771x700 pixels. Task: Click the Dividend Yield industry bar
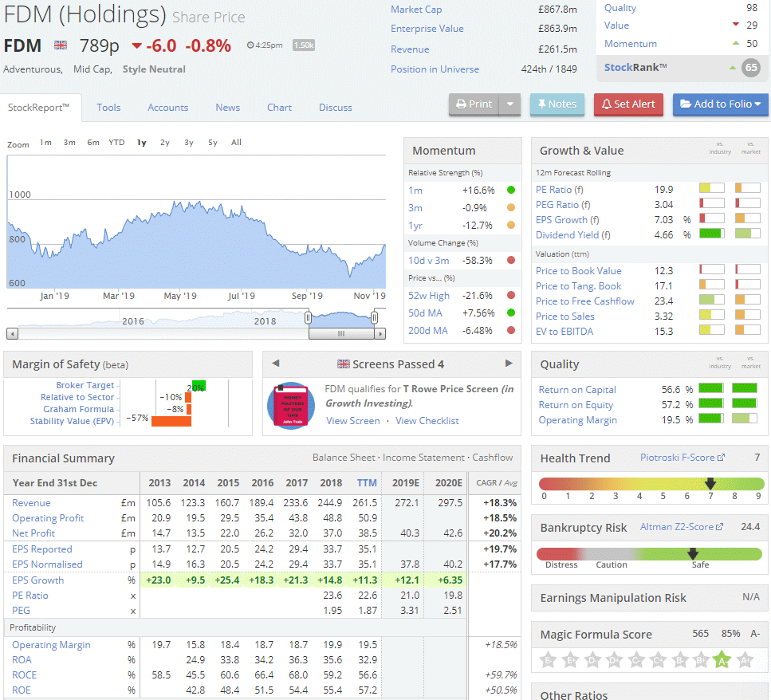pos(712,234)
